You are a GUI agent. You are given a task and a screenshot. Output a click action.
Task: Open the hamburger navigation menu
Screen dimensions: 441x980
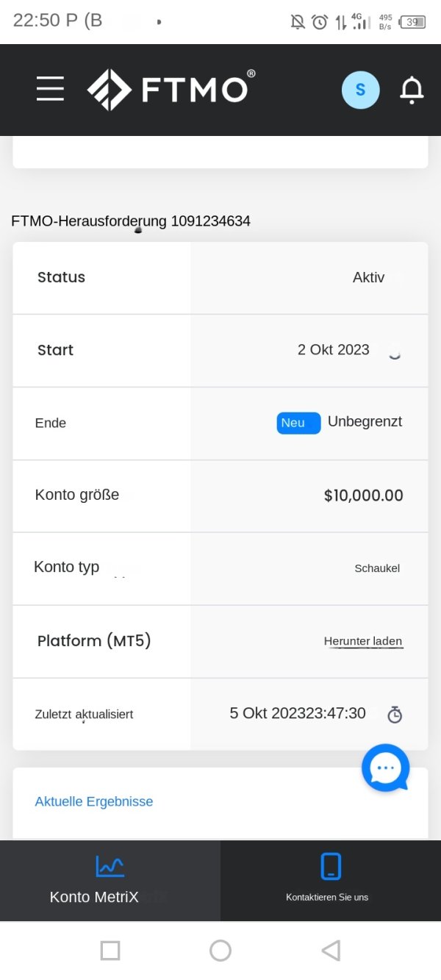point(50,89)
